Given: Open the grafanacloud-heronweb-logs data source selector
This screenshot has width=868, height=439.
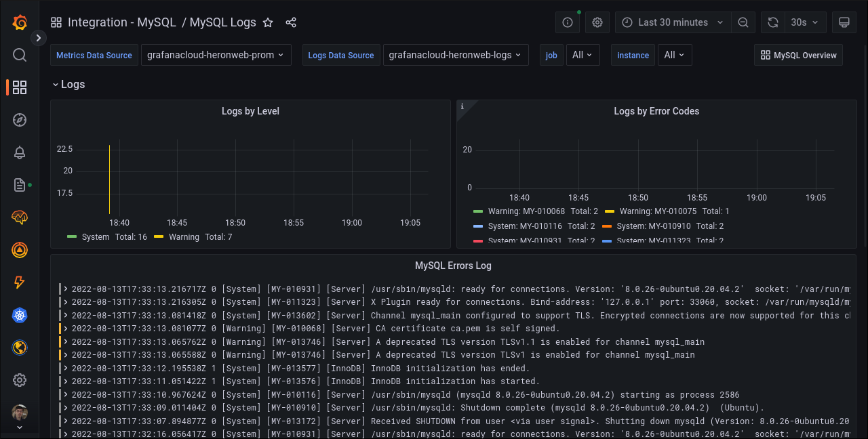Looking at the screenshot, I should tap(456, 55).
